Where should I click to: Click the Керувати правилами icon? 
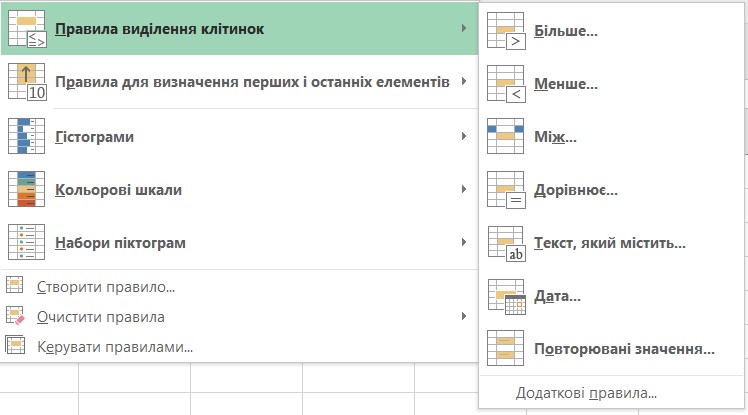point(15,347)
